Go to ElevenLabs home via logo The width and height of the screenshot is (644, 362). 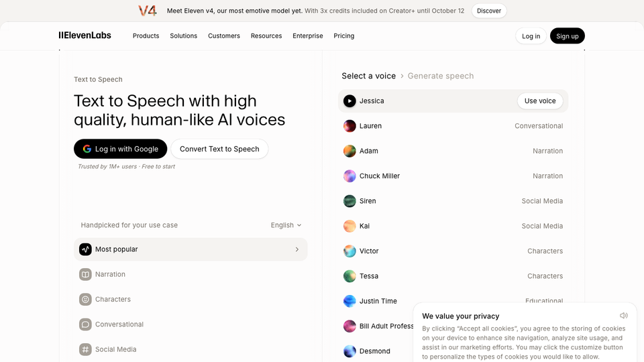coord(85,36)
